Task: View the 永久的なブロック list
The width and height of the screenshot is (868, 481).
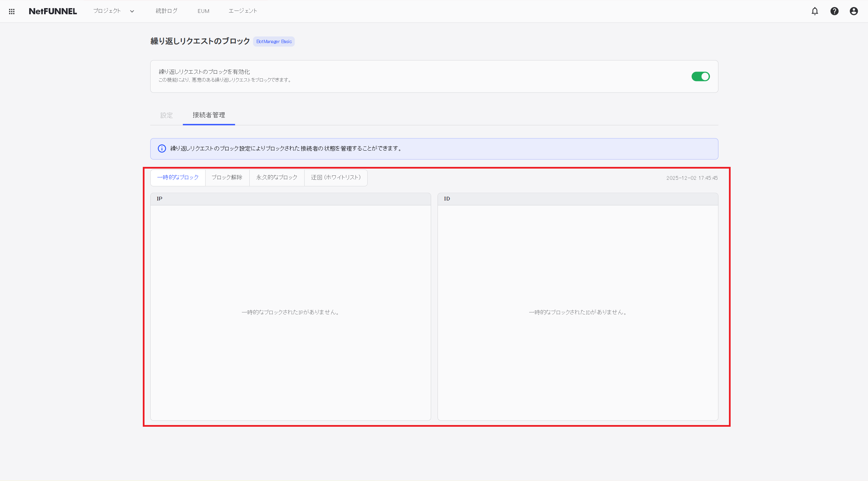Action: [x=277, y=177]
